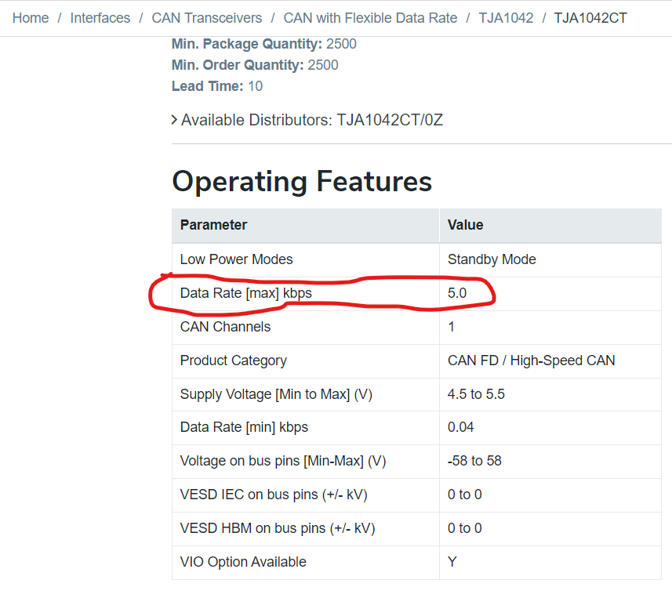Expand the Available Distributors chevron arrow
The width and height of the screenshot is (672, 616).
(x=174, y=120)
